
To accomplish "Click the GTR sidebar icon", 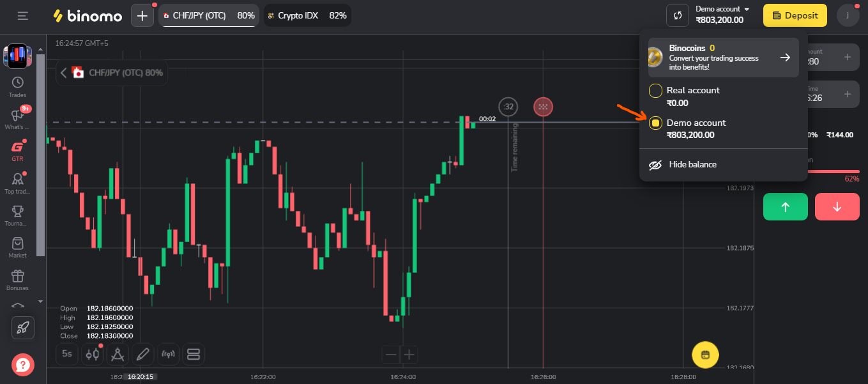I will [x=17, y=148].
